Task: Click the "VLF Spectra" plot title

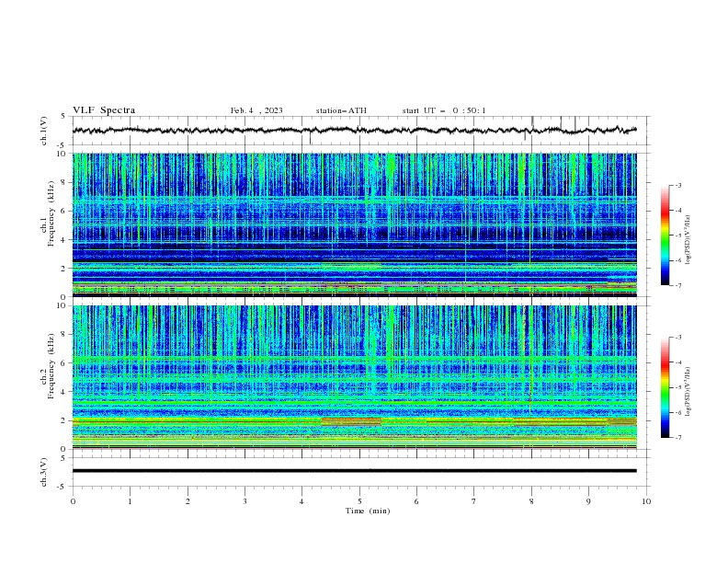Action: tap(104, 110)
